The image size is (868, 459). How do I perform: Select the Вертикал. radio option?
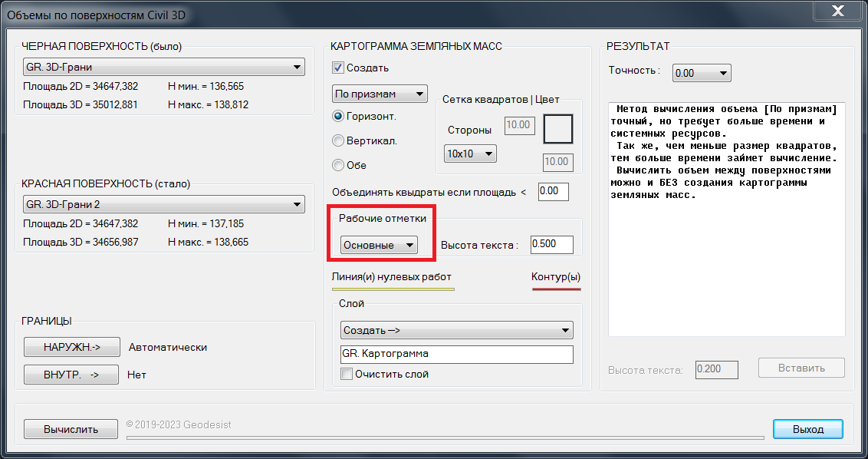338,140
